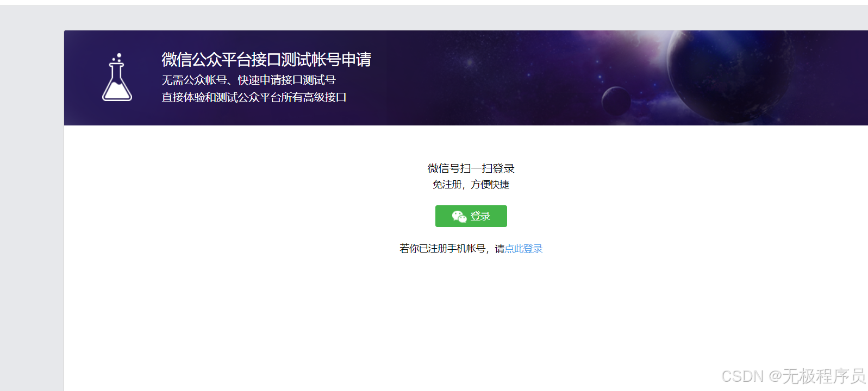Click the flask logo icon in the banner

click(x=117, y=77)
